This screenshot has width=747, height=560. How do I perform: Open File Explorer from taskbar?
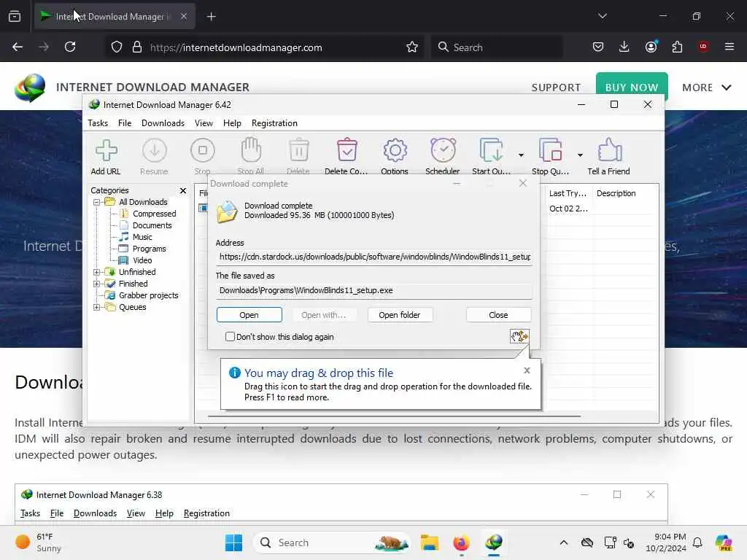click(x=429, y=542)
